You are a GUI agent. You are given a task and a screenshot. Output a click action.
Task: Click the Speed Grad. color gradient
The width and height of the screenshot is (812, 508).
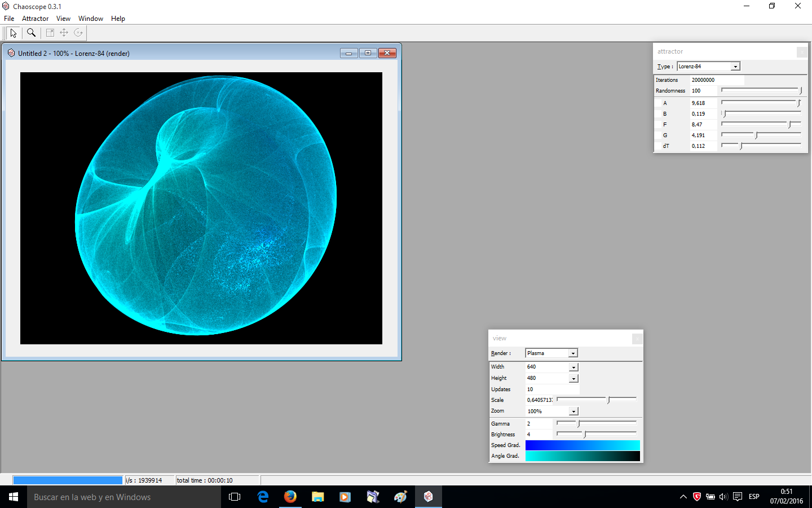pyautogui.click(x=582, y=445)
